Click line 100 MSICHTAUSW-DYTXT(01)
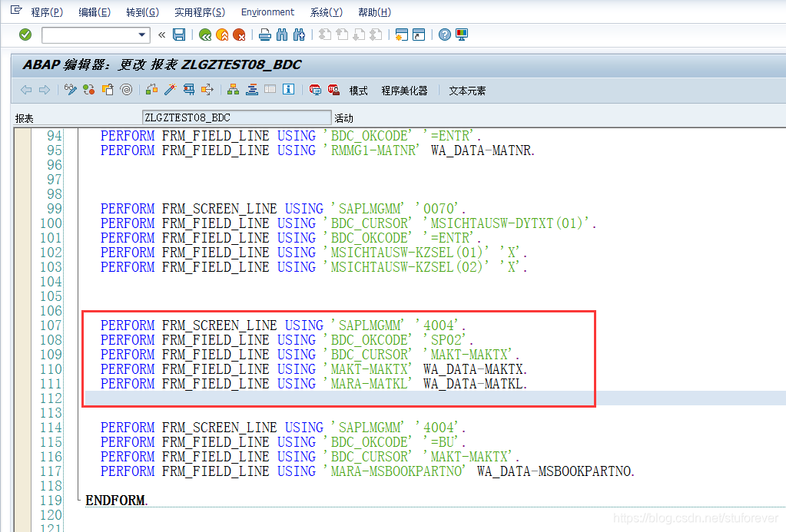 click(348, 223)
